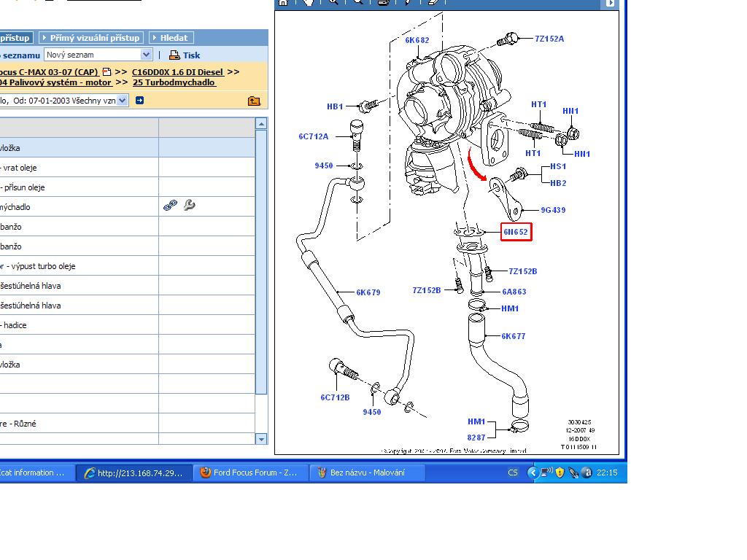Follow the C16DD0X 1.6 DI Diesel breadcrumb
The image size is (747, 560).
tap(177, 72)
